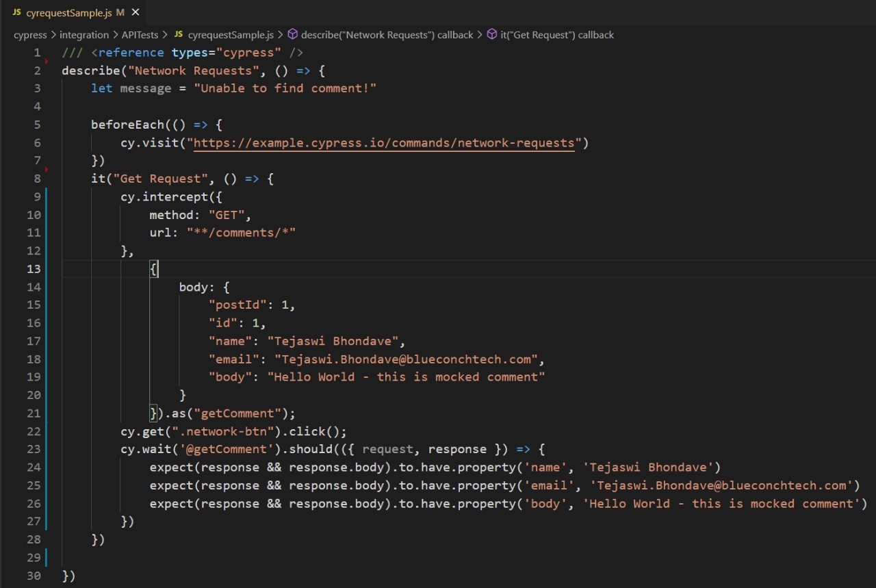Click the "types" attribute on line 1
Screen dimensions: 876x588
click(190, 53)
